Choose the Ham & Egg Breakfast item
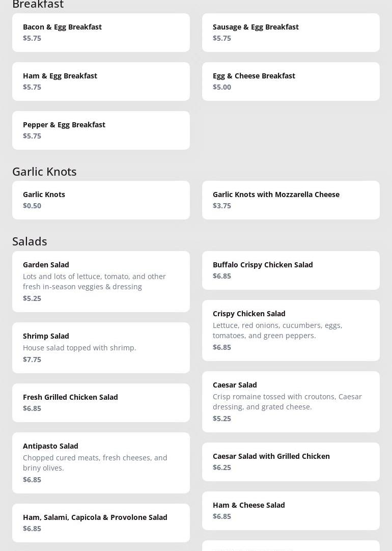392x551 pixels. click(x=101, y=81)
